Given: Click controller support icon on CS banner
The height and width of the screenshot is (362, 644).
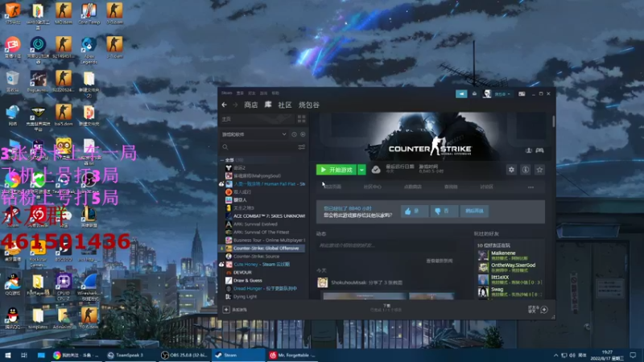Looking at the screenshot, I should coord(539,150).
